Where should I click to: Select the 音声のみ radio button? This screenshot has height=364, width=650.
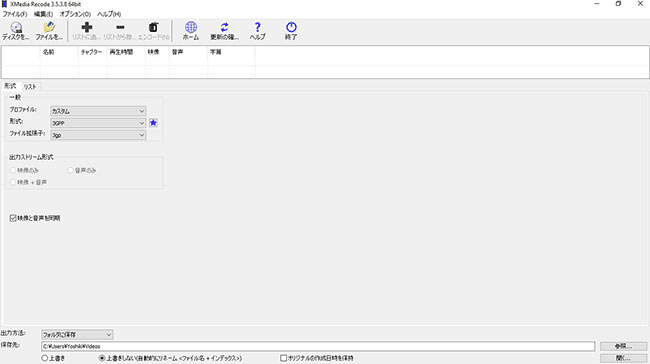point(70,170)
